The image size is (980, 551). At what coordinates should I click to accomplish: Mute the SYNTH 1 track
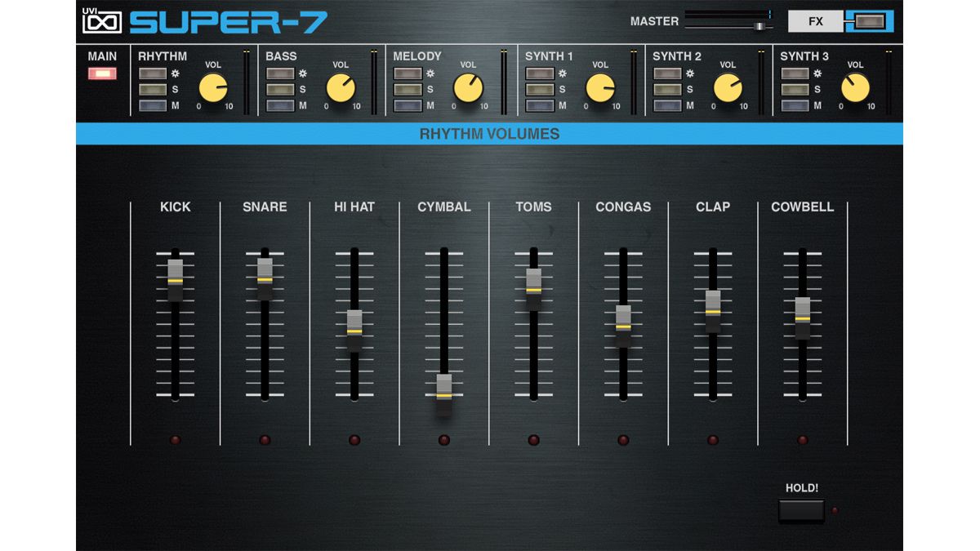[x=540, y=106]
